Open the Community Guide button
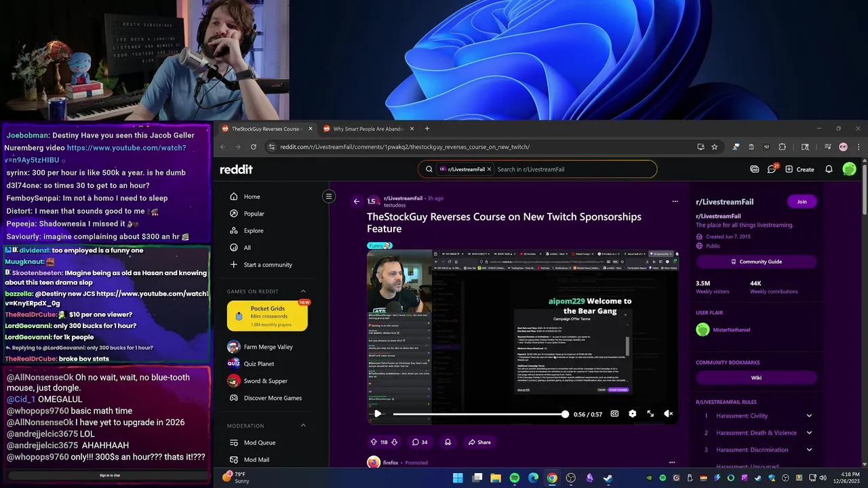Screen dimensions: 868x488 coord(756,262)
